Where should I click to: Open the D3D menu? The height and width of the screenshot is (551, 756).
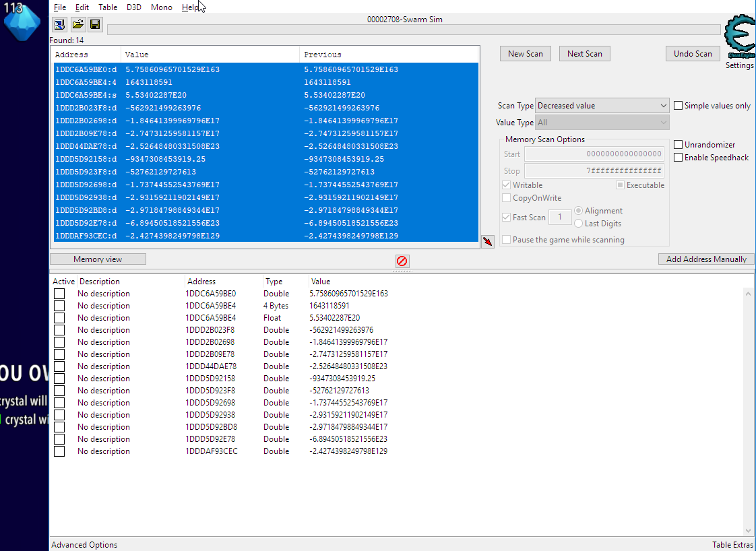pyautogui.click(x=134, y=7)
